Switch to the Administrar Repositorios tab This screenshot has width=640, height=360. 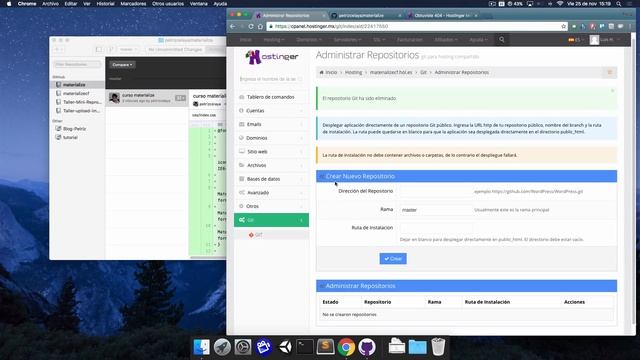[x=289, y=15]
